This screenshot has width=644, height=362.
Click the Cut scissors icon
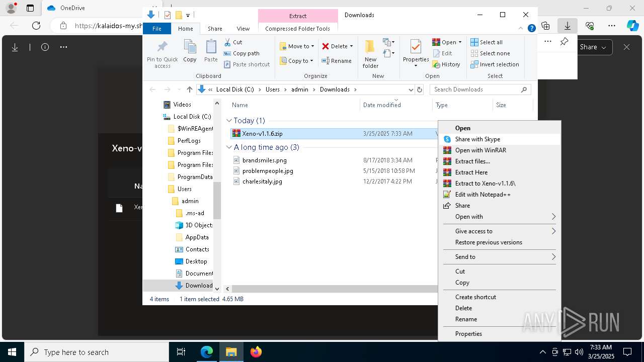pos(227,42)
